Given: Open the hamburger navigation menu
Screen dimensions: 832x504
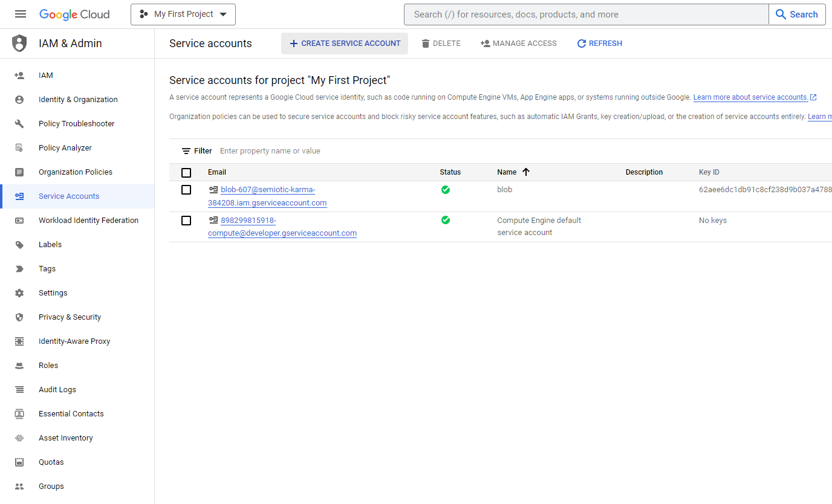Looking at the screenshot, I should pos(21,14).
